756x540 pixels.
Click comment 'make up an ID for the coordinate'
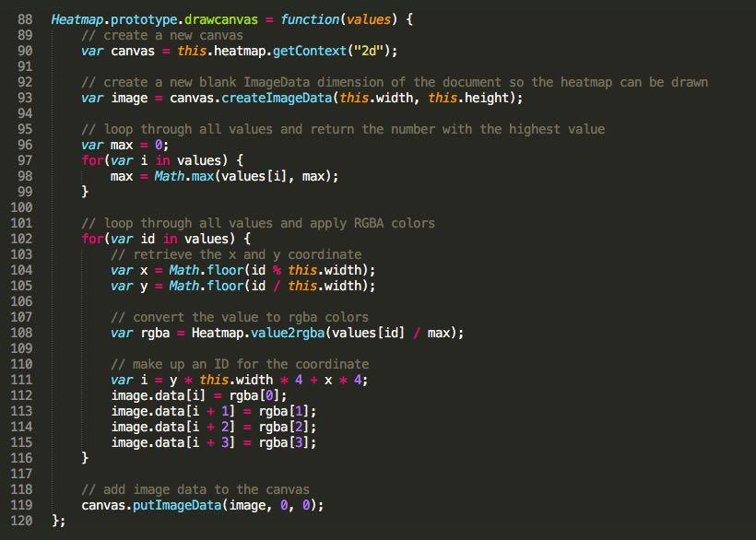tap(240, 364)
